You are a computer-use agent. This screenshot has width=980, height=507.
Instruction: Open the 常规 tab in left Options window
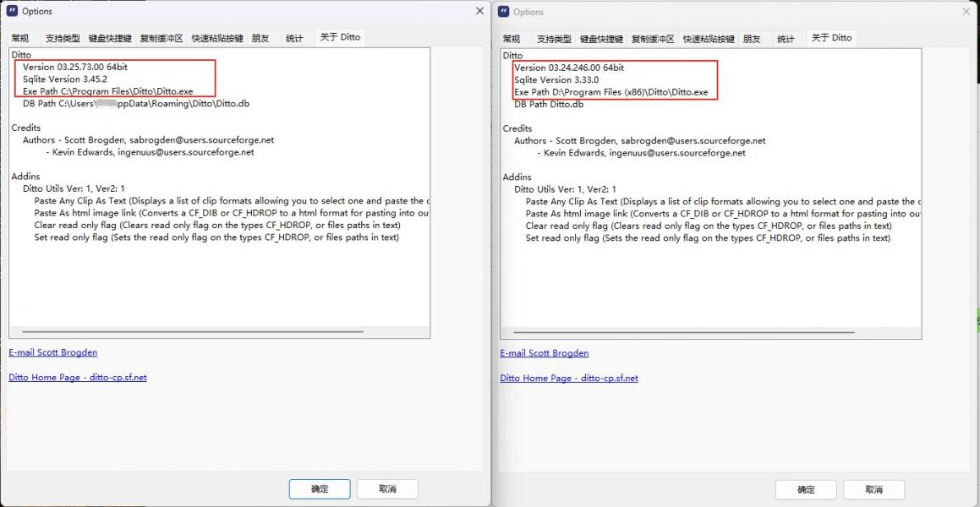coord(20,39)
